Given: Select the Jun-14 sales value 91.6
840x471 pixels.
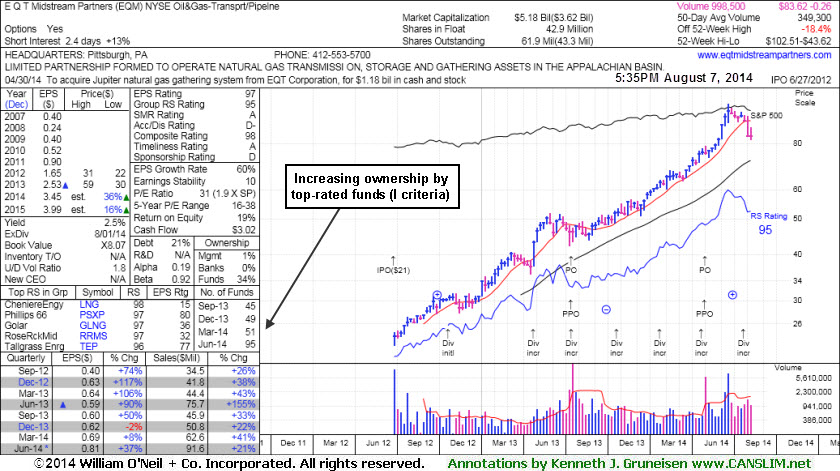Looking at the screenshot, I should (193, 448).
